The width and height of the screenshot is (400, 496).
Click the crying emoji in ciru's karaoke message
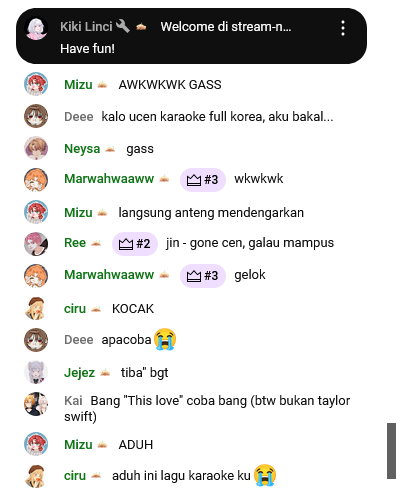point(265,475)
